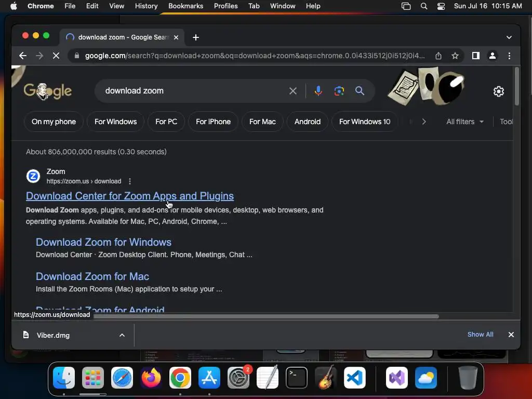Screen dimensions: 532x399
Task: Open Spotlight search in menu bar
Action: click(424, 6)
